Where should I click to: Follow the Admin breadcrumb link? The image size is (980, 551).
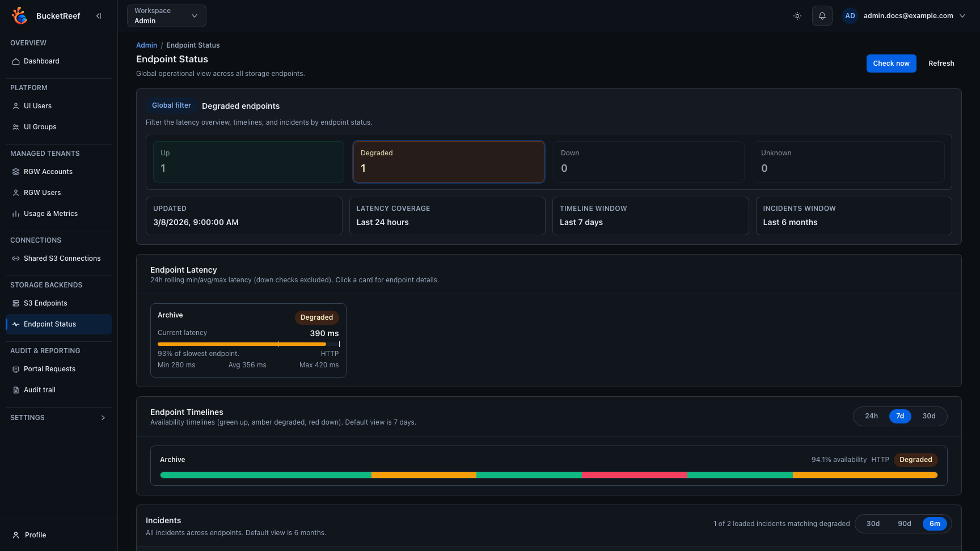tap(146, 45)
